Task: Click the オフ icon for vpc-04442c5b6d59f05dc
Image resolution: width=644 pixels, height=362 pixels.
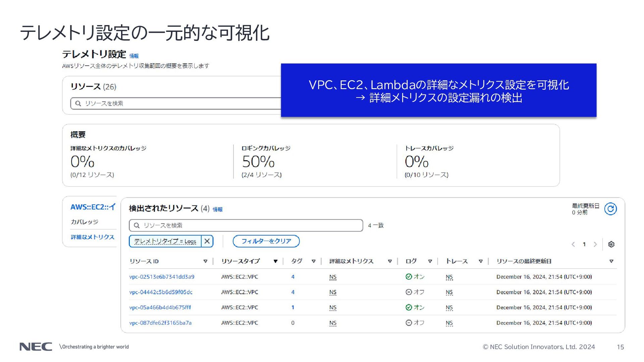Action: pyautogui.click(x=409, y=292)
